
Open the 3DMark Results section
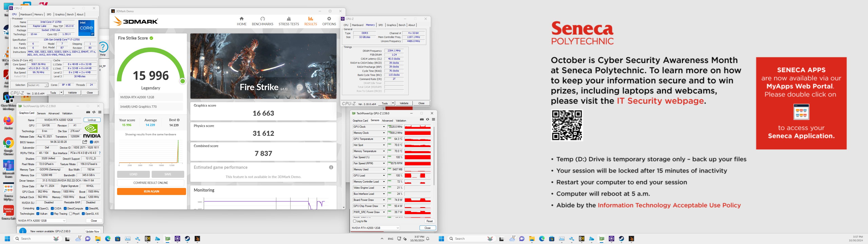click(310, 21)
